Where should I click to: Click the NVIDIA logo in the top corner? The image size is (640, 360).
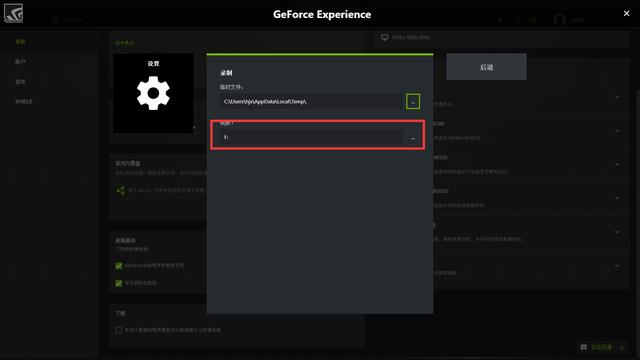(x=13, y=13)
